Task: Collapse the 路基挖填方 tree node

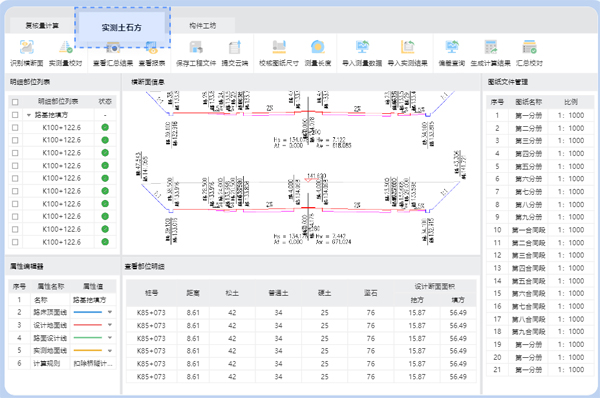Action: pos(29,115)
